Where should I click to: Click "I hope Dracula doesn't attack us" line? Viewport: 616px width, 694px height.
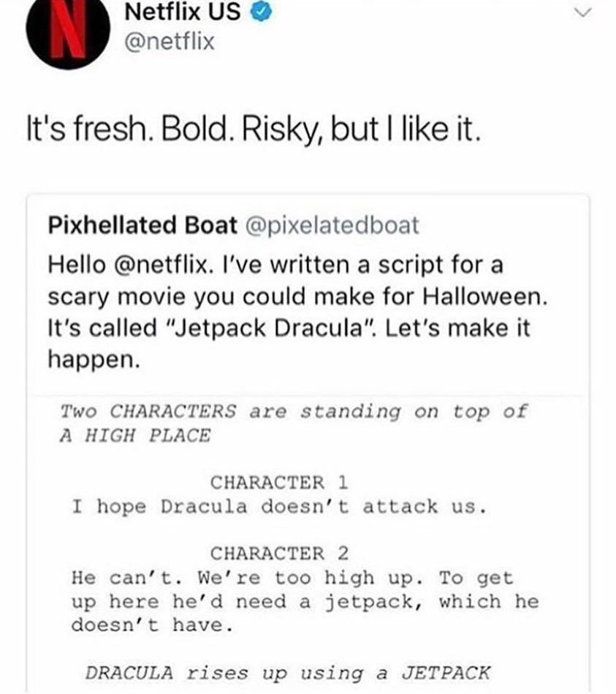coord(279,507)
